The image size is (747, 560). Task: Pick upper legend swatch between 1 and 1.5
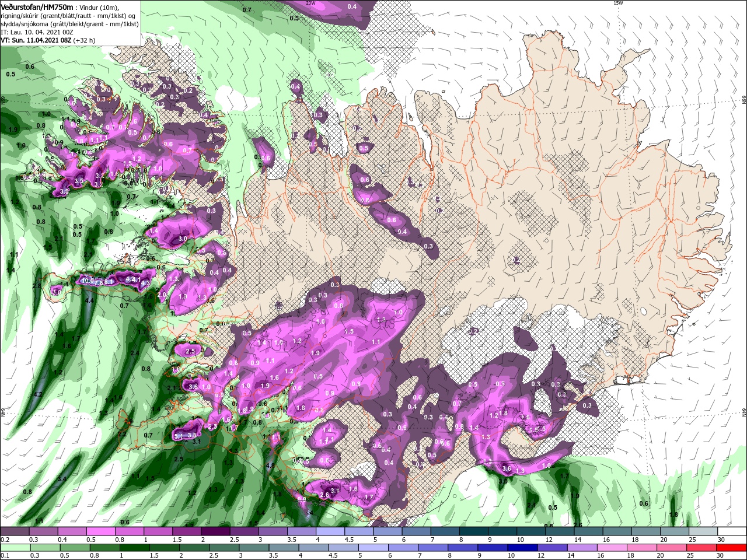click(158, 531)
